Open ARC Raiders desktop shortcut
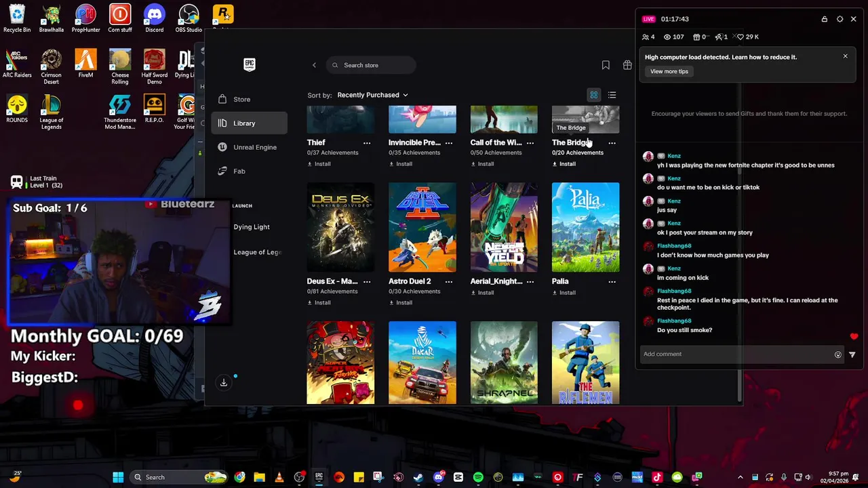This screenshot has width=868, height=488. point(17,64)
